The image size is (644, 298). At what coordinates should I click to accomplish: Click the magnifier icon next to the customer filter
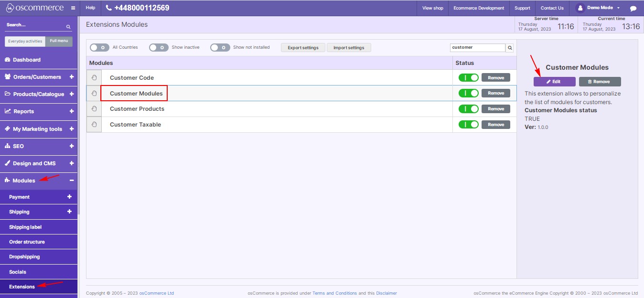click(x=509, y=47)
